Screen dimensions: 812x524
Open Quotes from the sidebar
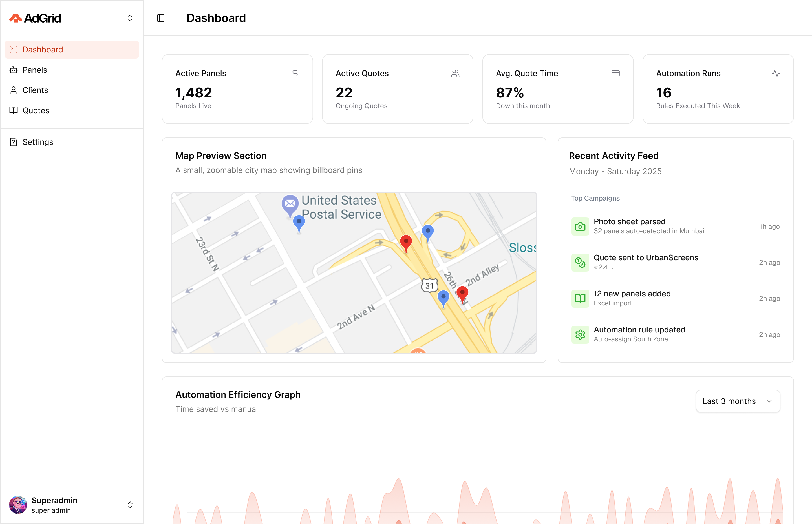pos(36,111)
